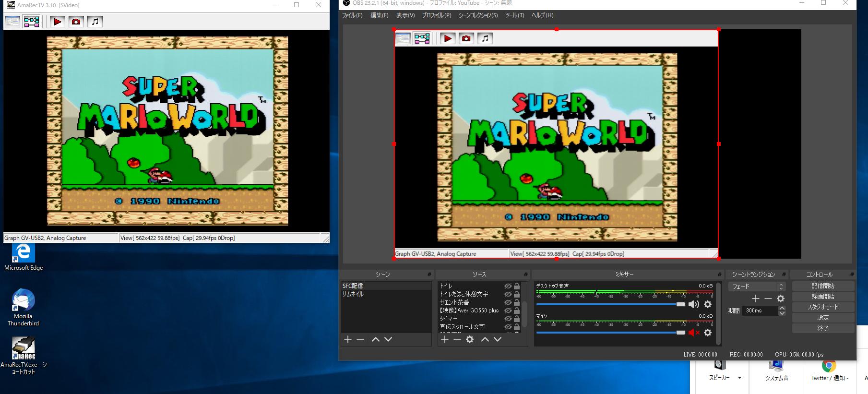Viewport: 868px width, 394px height.
Task: Open the AmaRecTV settings window icon
Action: [12, 22]
